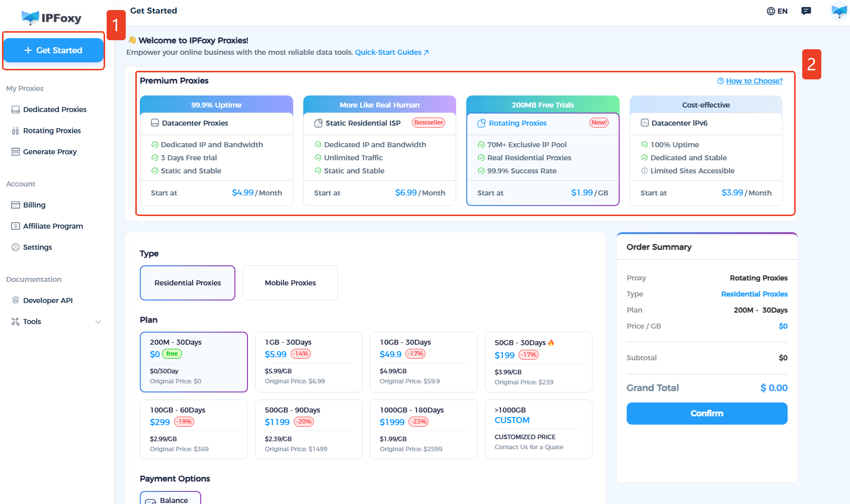Select the 500GB - 90Days plan

point(309,429)
